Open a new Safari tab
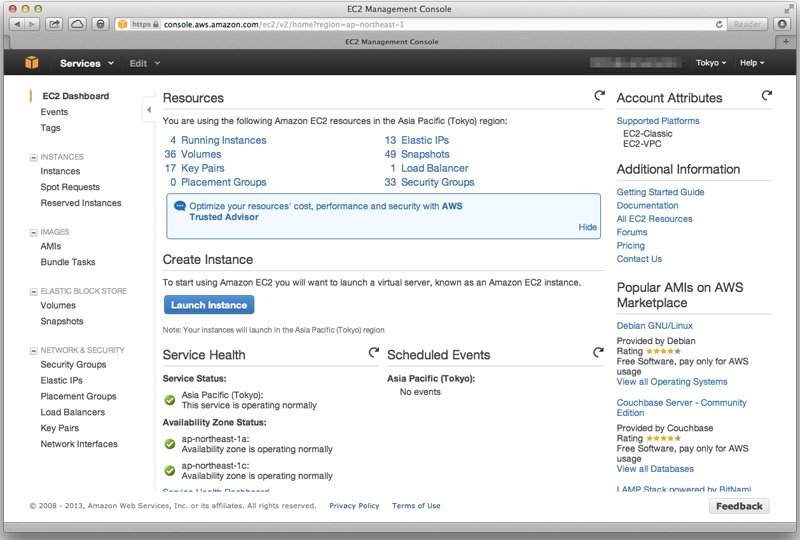 point(786,42)
